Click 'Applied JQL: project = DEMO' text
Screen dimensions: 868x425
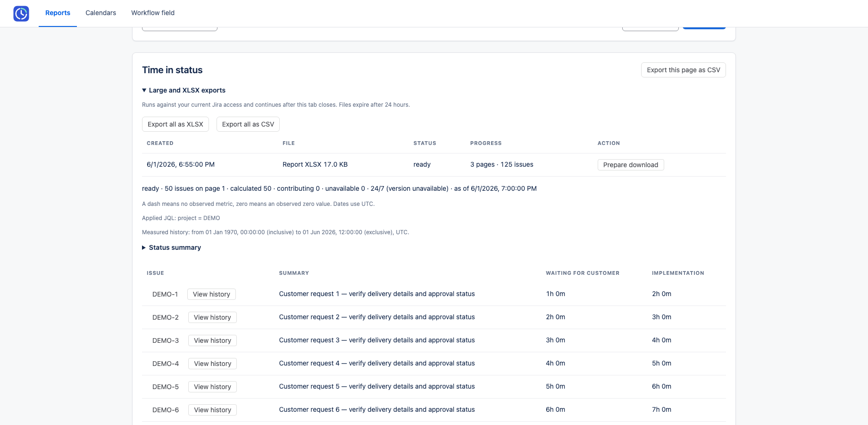[x=181, y=218]
